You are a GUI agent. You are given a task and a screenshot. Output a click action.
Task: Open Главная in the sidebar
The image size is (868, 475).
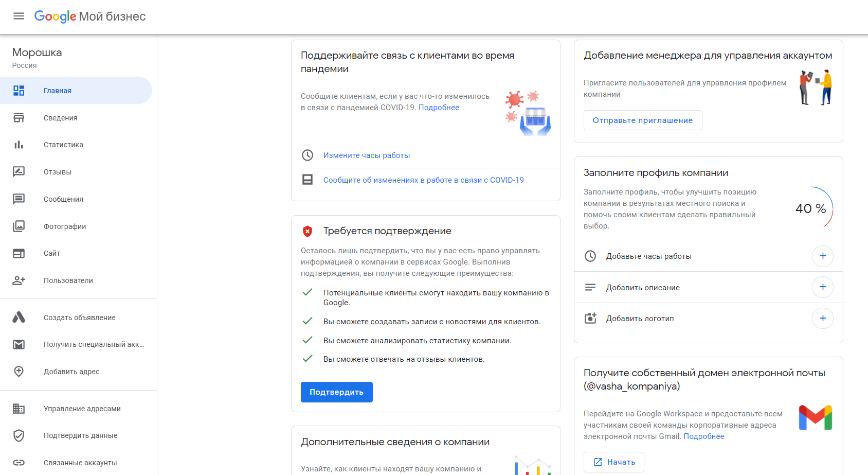point(76,91)
